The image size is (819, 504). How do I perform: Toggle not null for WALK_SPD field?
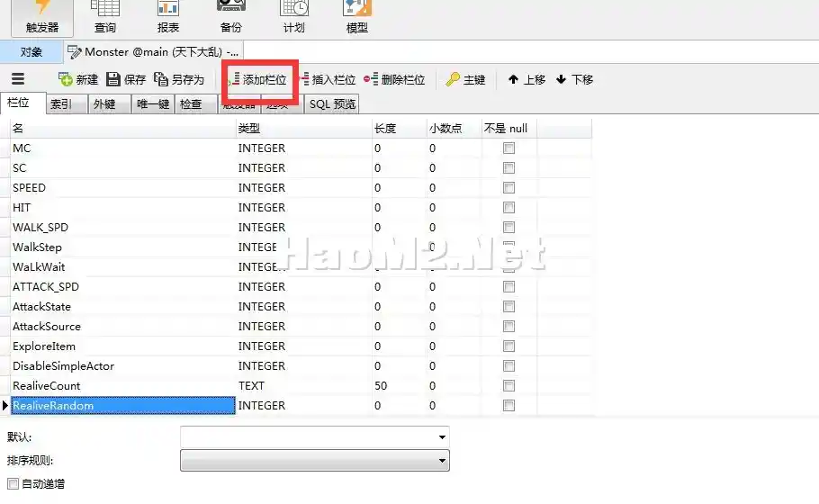coord(508,228)
